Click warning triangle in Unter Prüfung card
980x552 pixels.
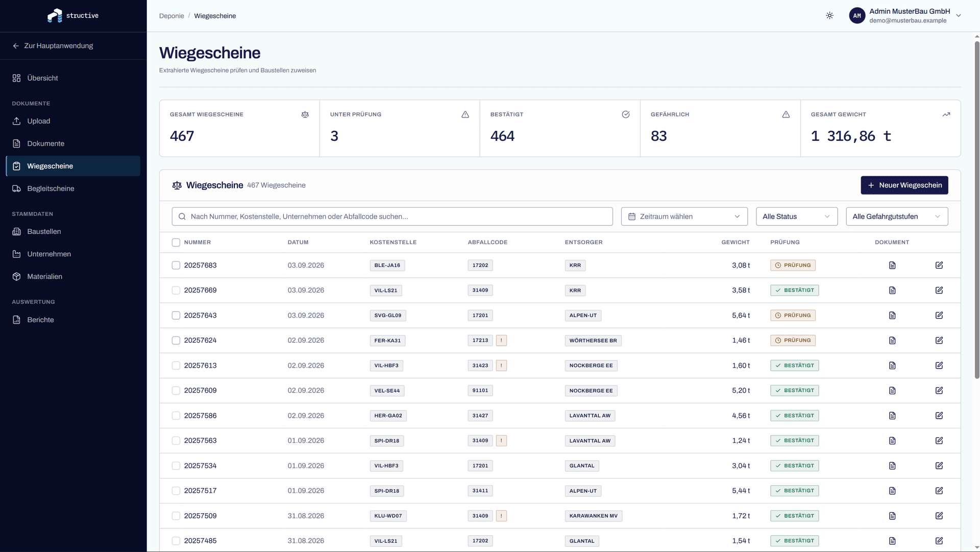coord(465,114)
